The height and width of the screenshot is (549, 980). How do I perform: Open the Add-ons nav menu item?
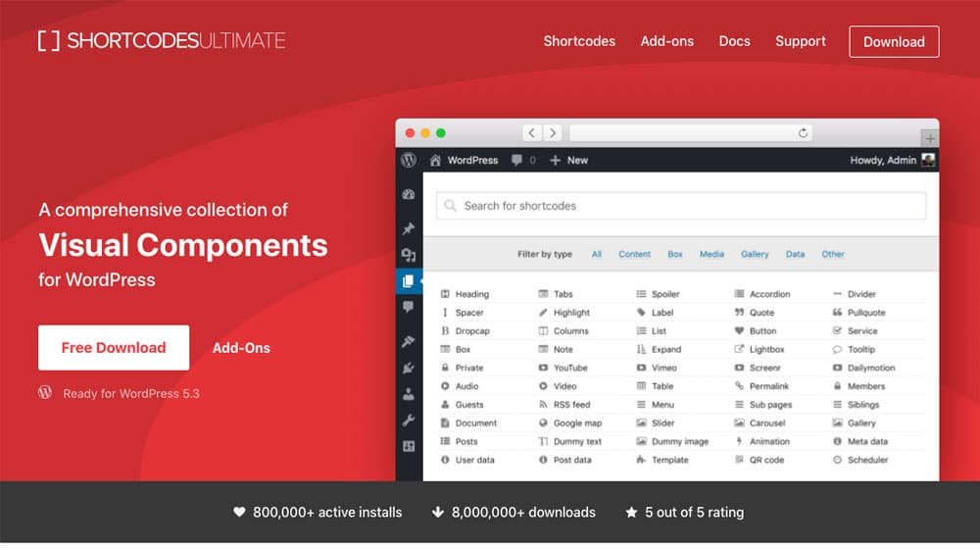click(x=666, y=41)
